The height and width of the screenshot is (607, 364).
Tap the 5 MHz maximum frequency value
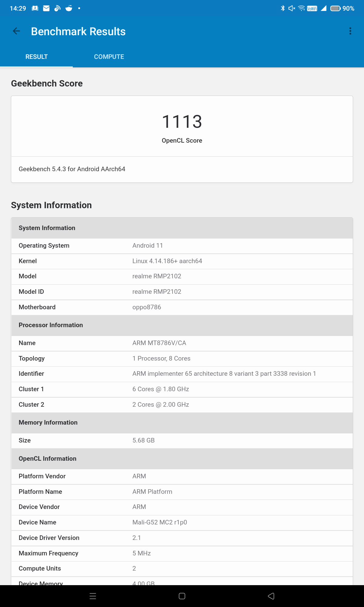pos(142,553)
